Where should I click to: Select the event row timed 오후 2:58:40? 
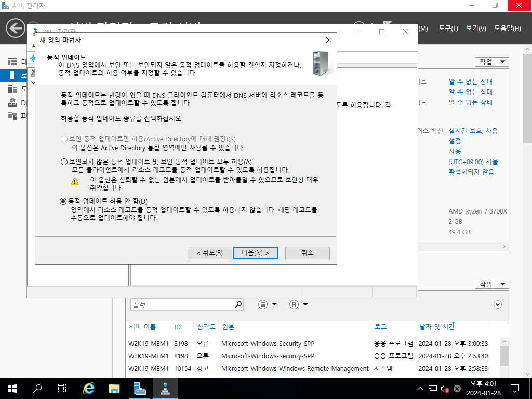pyautogui.click(x=313, y=356)
